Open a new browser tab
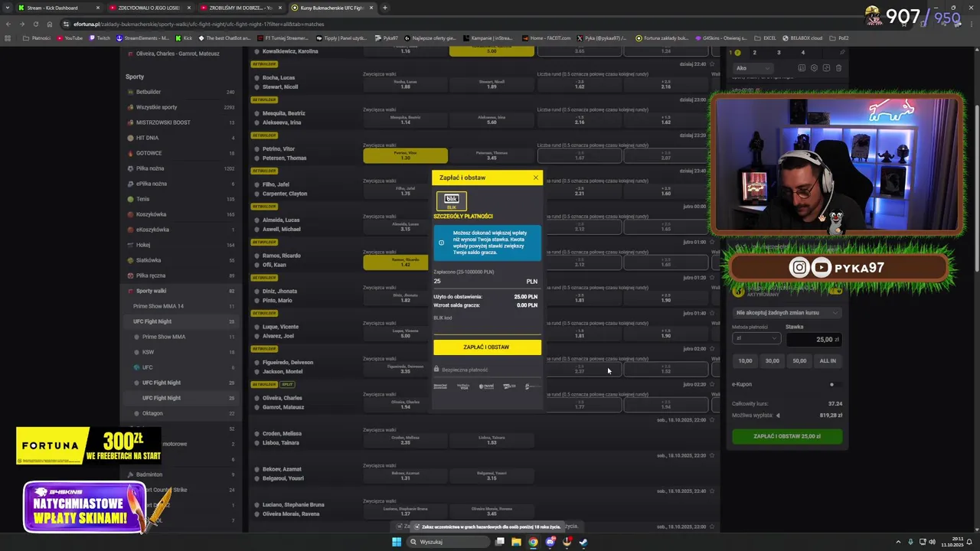980x551 pixels. pos(384,8)
